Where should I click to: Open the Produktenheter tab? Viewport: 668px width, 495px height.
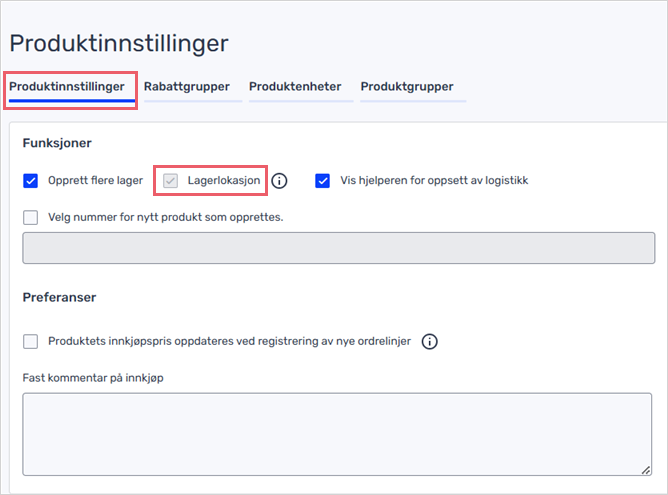(295, 87)
